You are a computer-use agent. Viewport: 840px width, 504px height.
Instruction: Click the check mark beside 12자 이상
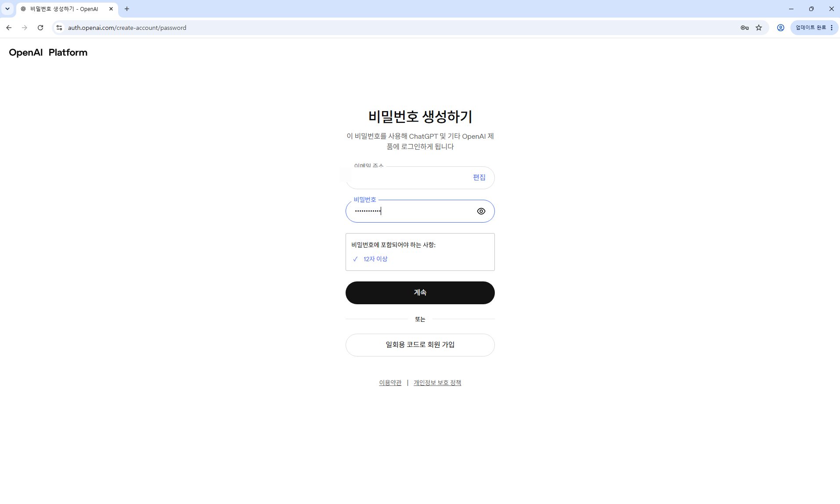click(x=355, y=259)
